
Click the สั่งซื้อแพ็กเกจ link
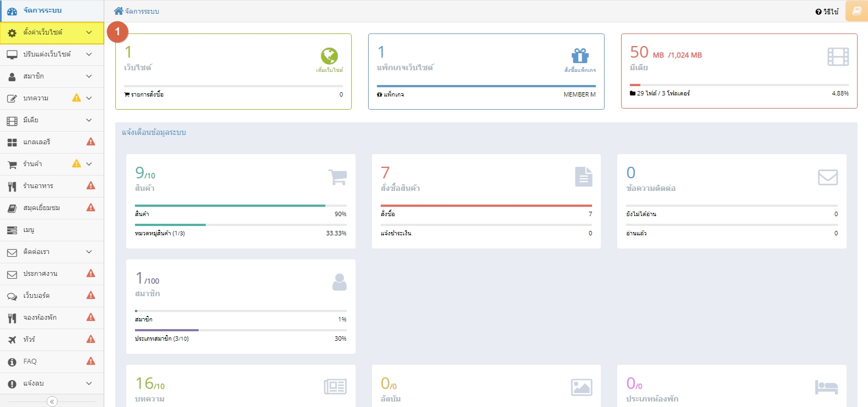tap(580, 70)
